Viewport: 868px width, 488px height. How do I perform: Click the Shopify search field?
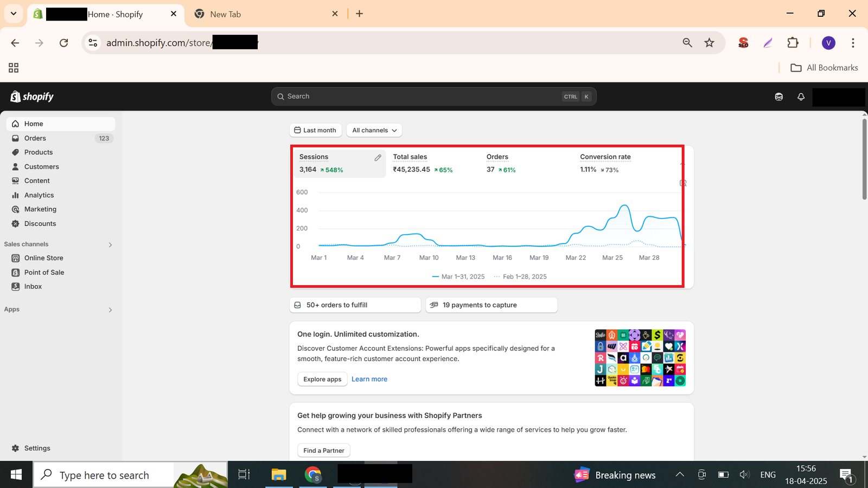[423, 97]
